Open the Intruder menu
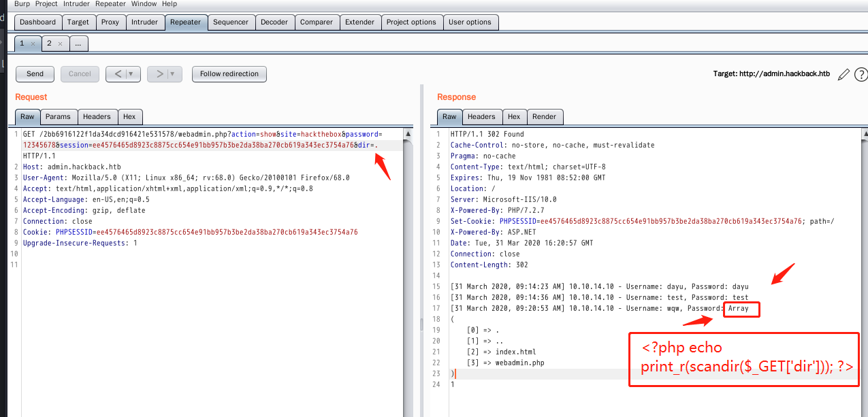868x417 pixels. (76, 4)
